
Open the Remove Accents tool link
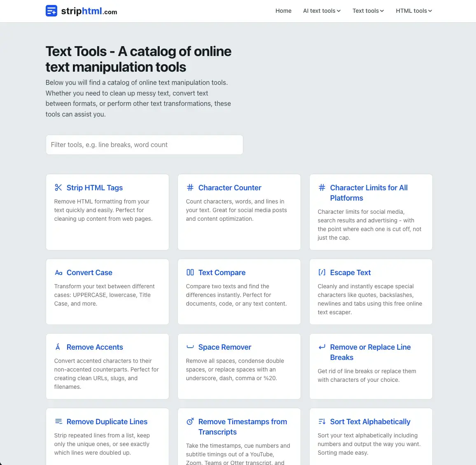point(94,347)
